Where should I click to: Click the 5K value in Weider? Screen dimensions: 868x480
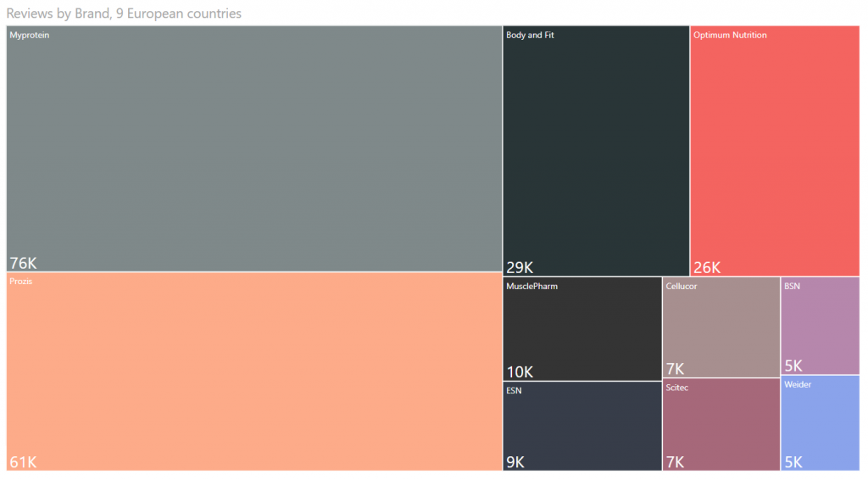click(x=793, y=461)
